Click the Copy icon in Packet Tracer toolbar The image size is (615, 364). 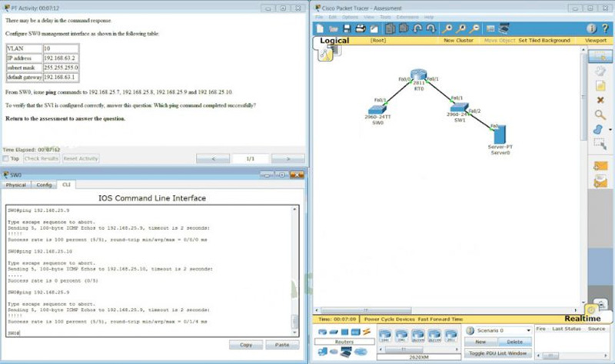click(x=391, y=28)
